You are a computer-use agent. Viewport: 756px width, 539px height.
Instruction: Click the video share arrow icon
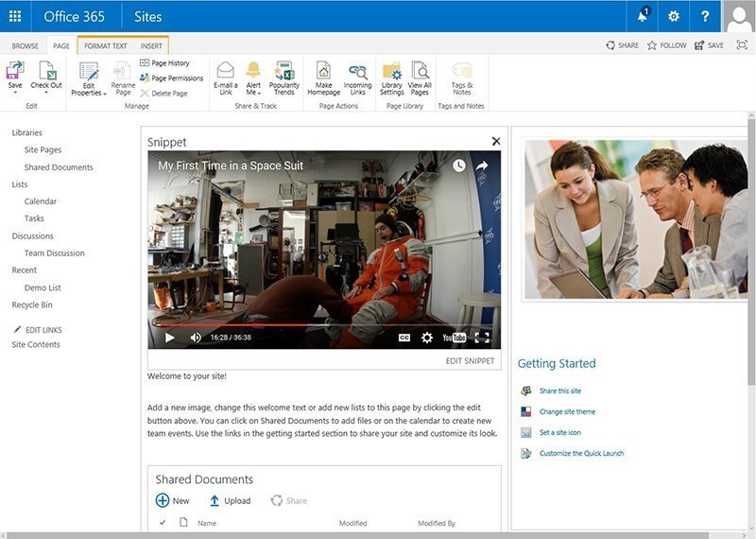482,165
